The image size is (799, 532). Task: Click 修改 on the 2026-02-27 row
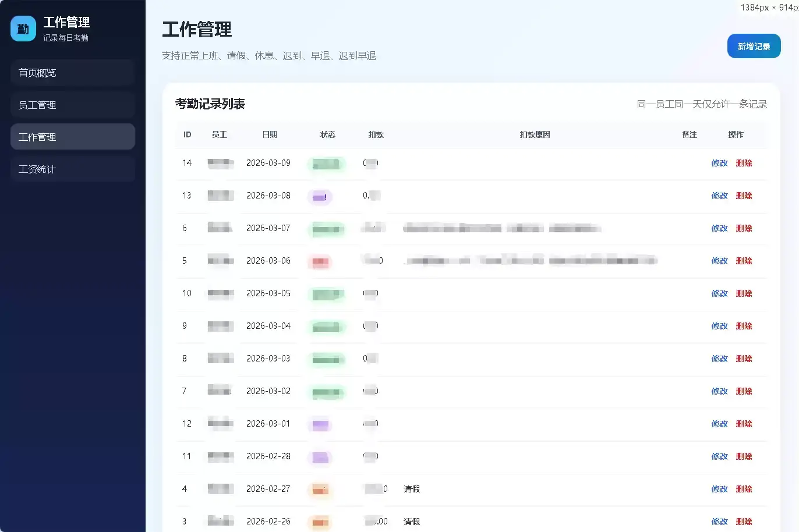pos(719,489)
